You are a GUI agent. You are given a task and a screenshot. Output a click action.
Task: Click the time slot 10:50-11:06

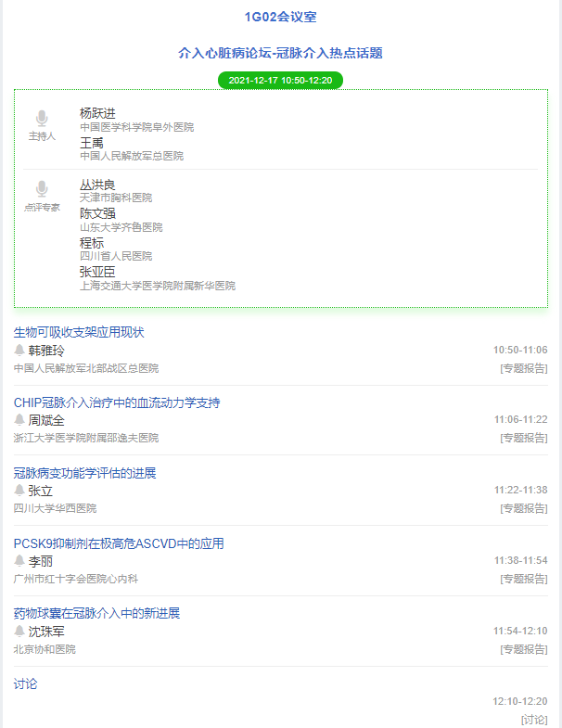point(520,350)
